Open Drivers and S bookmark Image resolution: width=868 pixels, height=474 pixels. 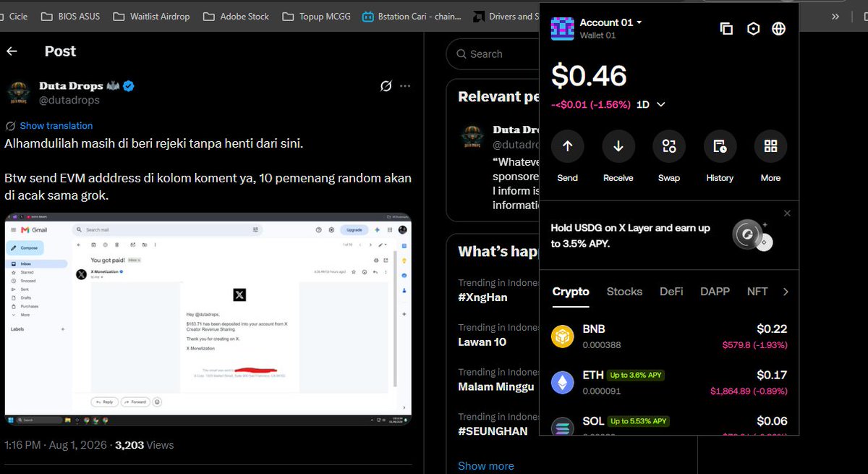505,16
